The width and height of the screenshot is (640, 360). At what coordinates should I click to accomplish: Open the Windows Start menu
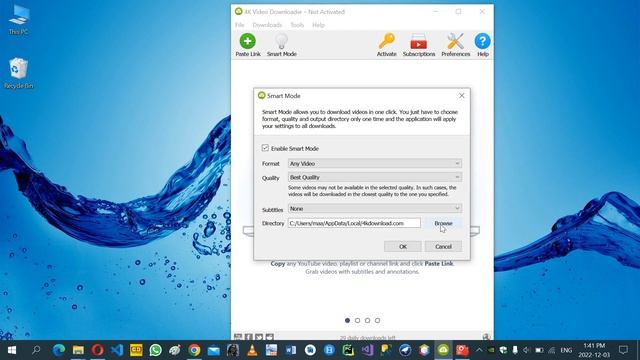pos(11,350)
